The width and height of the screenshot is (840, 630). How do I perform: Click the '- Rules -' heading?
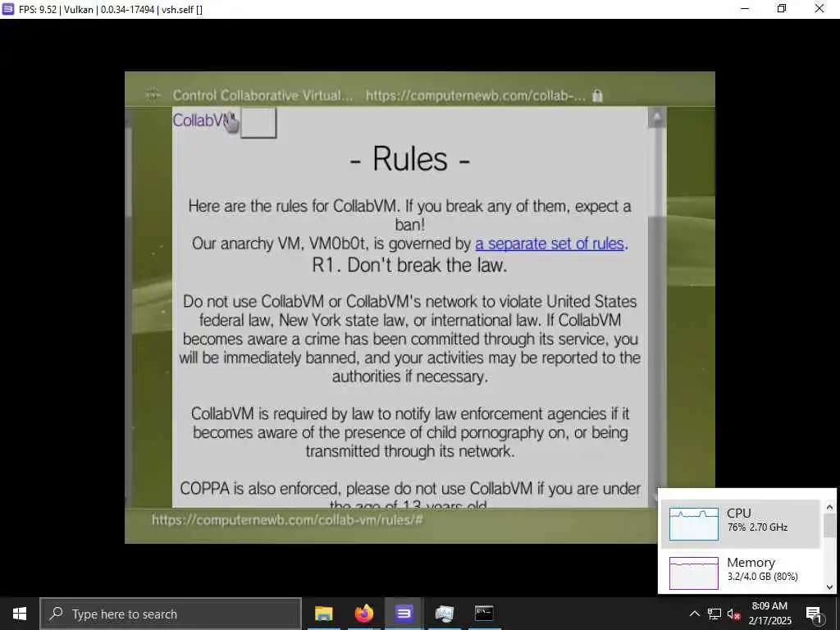410,158
